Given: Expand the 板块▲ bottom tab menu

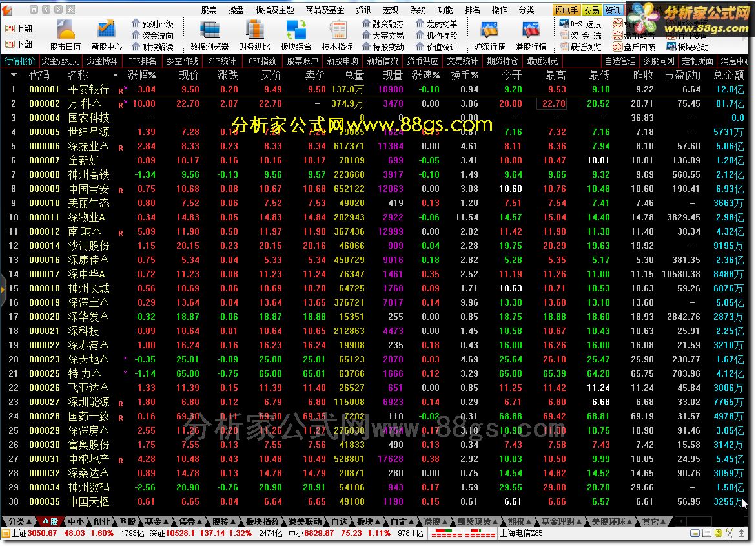Looking at the screenshot, I should (x=369, y=521).
